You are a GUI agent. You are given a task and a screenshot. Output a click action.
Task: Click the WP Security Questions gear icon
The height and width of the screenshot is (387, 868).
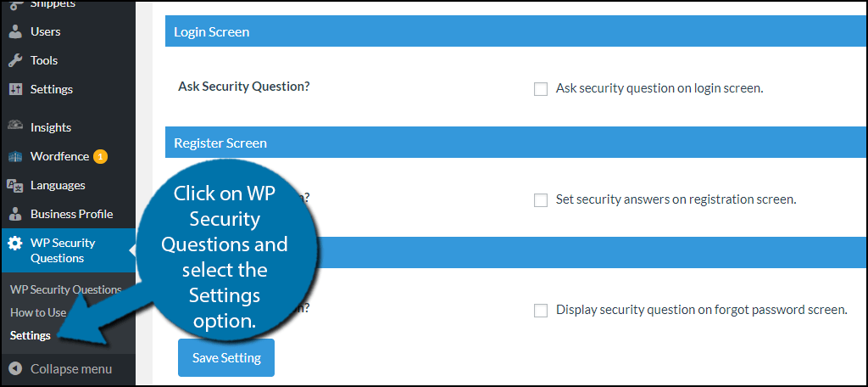15,244
